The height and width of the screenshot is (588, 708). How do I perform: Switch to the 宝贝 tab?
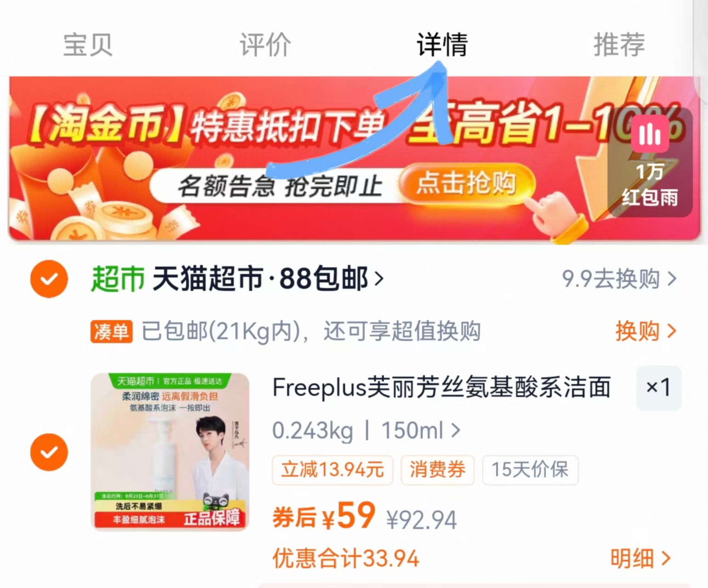pos(88,45)
